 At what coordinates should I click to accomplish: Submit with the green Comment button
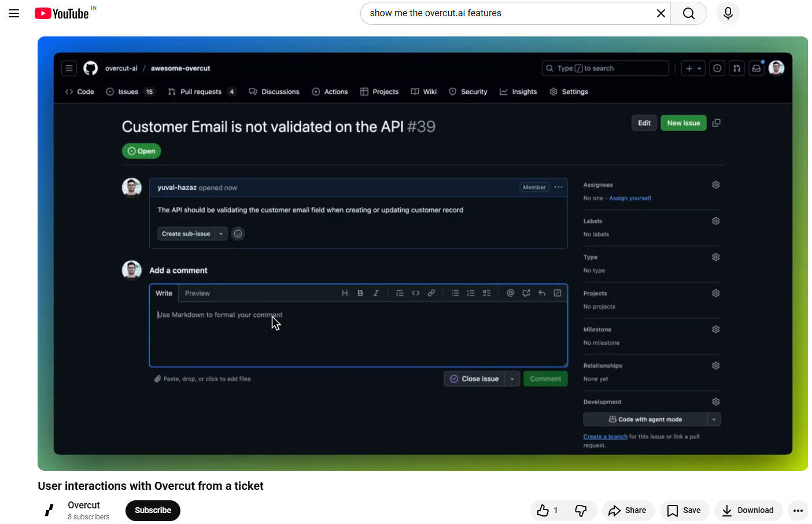coord(545,379)
